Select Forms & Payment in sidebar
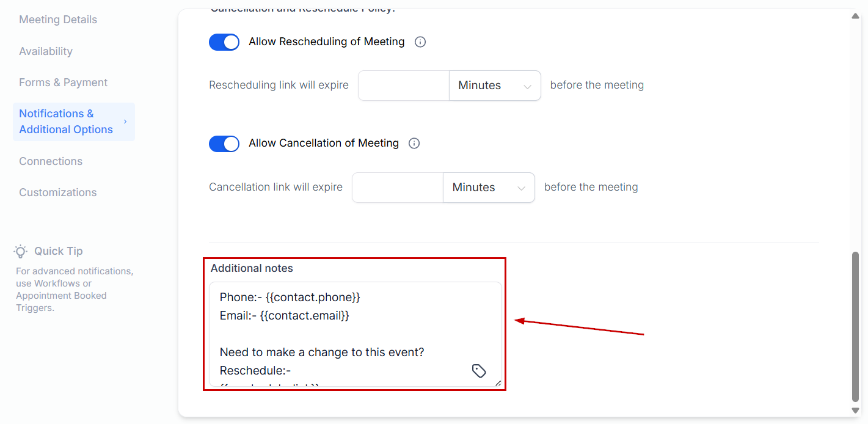This screenshot has height=424, width=868. 63,82
